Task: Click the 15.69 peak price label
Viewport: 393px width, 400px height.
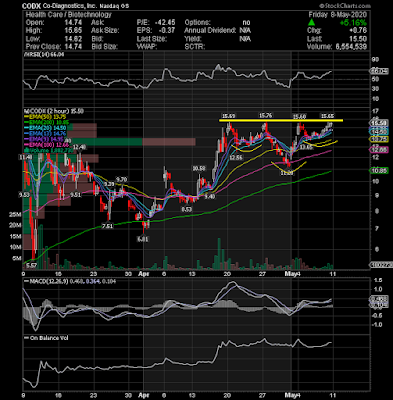Action: click(x=229, y=116)
